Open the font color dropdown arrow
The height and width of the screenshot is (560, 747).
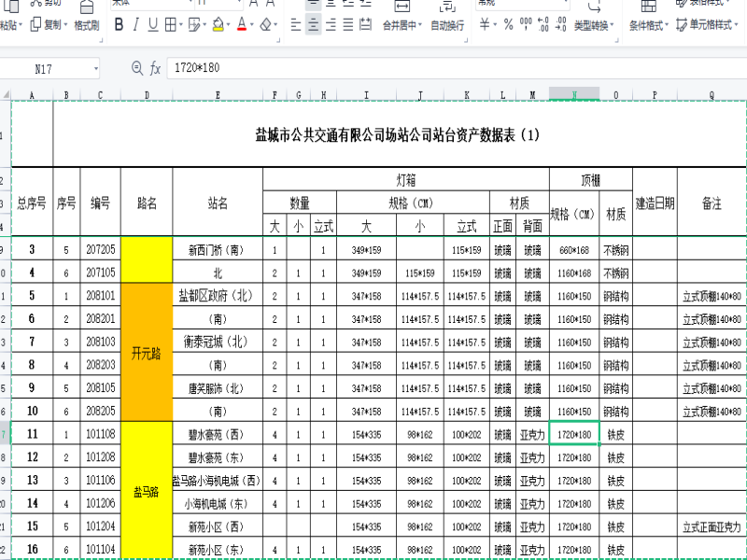[253, 25]
